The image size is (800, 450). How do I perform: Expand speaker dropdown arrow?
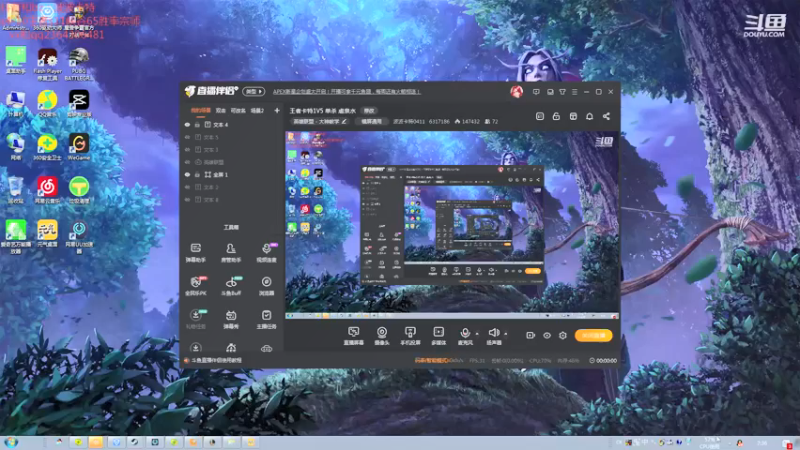pyautogui.click(x=506, y=334)
